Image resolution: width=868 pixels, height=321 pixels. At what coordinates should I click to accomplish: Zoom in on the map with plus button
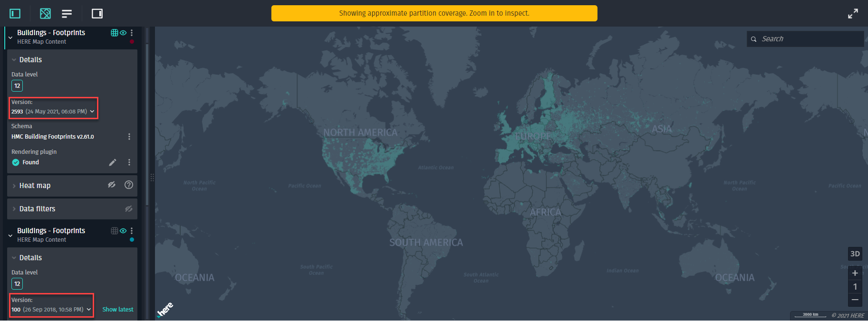tap(855, 273)
